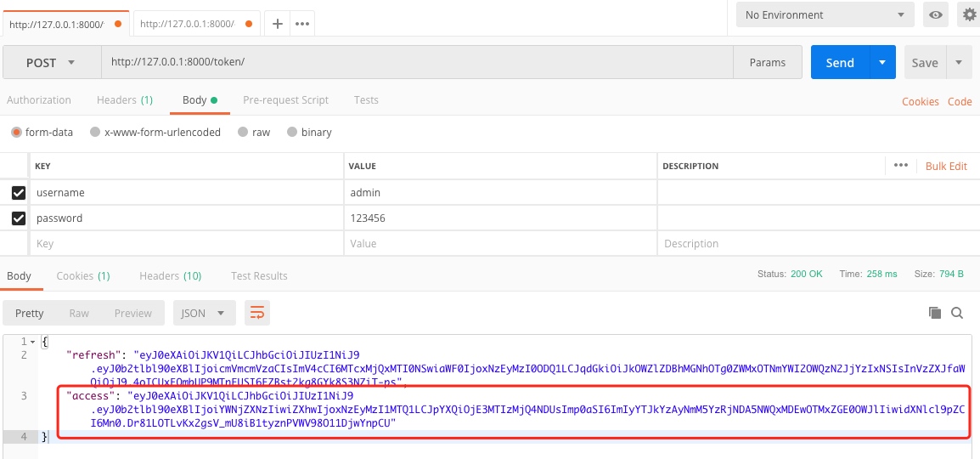Uncheck the password parameter checkbox
Image resolution: width=980 pixels, height=459 pixels.
pyautogui.click(x=19, y=218)
